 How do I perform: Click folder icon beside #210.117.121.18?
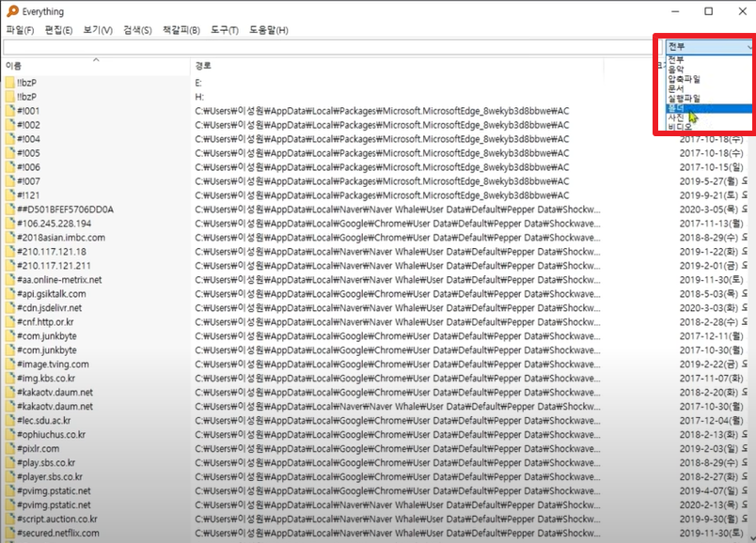(x=9, y=252)
